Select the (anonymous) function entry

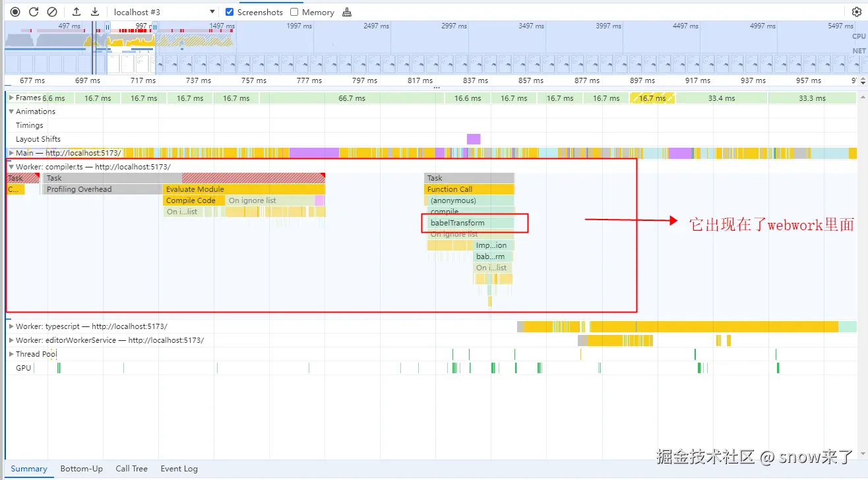[x=471, y=200]
